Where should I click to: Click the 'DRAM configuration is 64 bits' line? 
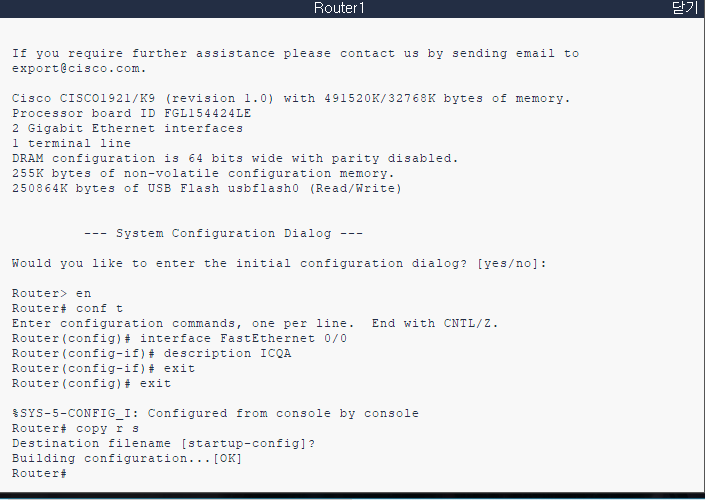pyautogui.click(x=235, y=158)
